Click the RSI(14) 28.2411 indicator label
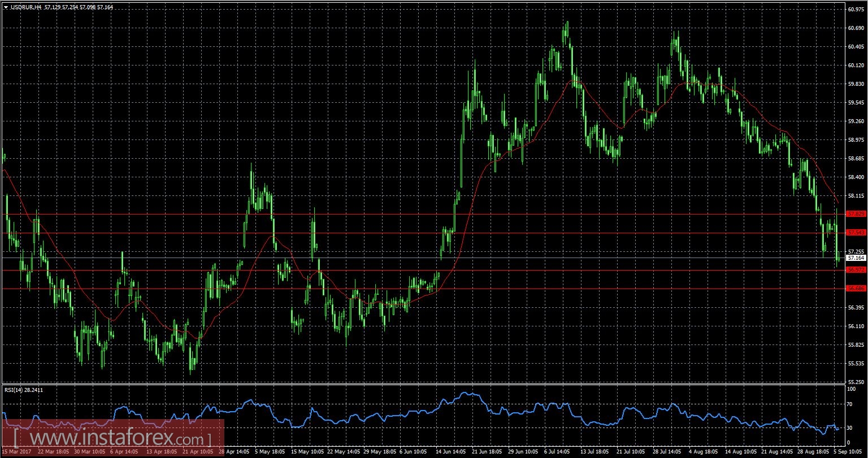Image resolution: width=868 pixels, height=458 pixels. (24, 390)
